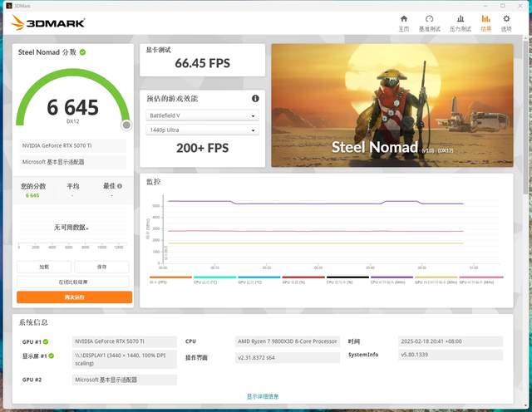Click the info icon next to 最佳
The height and width of the screenshot is (412, 532).
click(120, 186)
